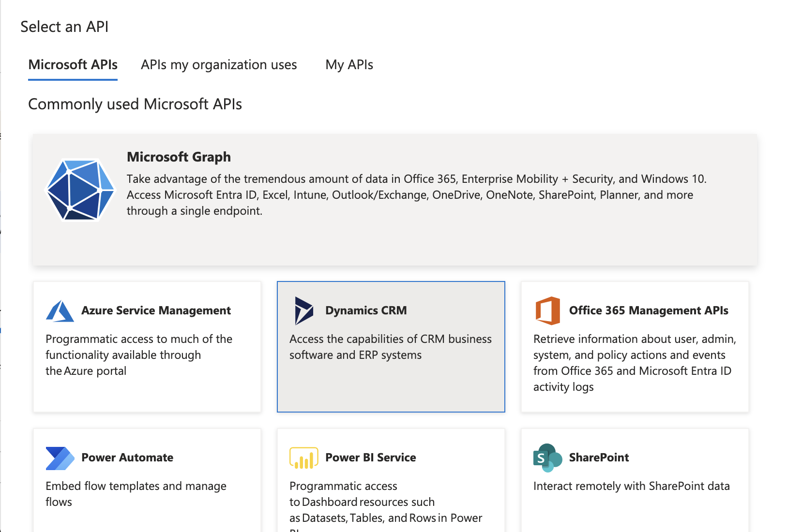Select the Power Automate heading
Image resolution: width=787 pixels, height=532 pixels.
(x=127, y=458)
